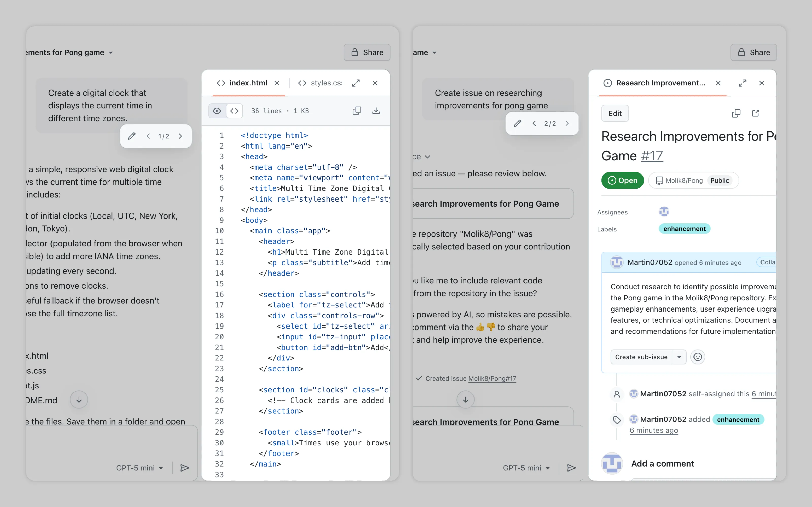Viewport: 812px width, 507px height.
Task: Download the index.html file
Action: 376,111
